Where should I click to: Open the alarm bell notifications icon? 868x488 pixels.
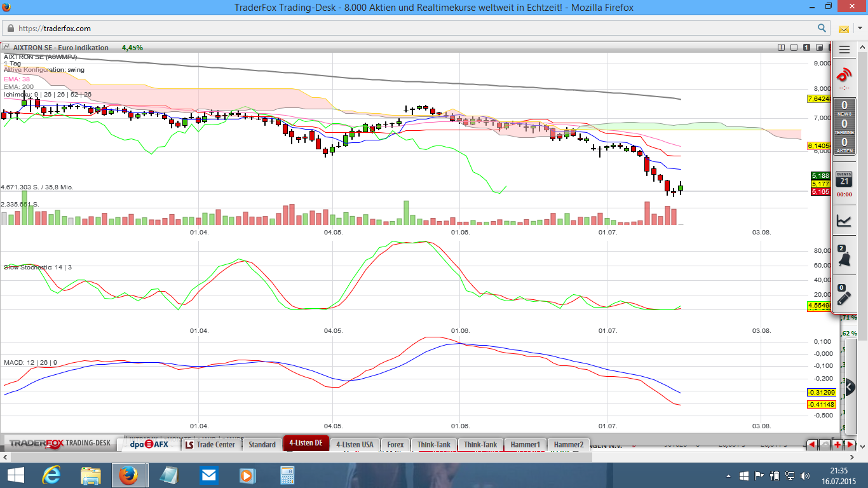point(844,258)
